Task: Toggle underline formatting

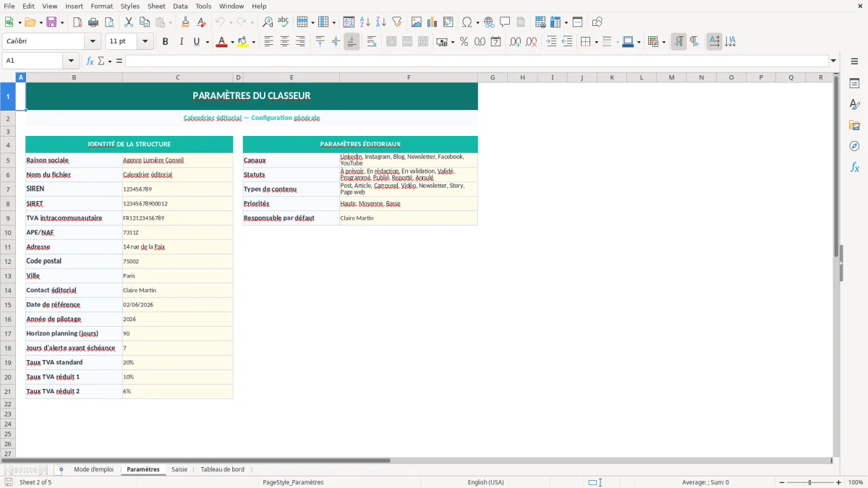Action: point(196,42)
